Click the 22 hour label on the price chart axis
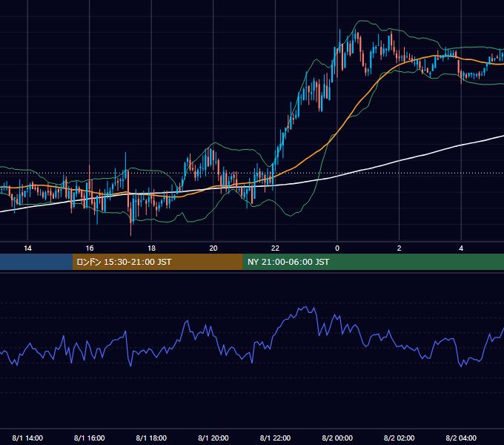 click(x=275, y=248)
